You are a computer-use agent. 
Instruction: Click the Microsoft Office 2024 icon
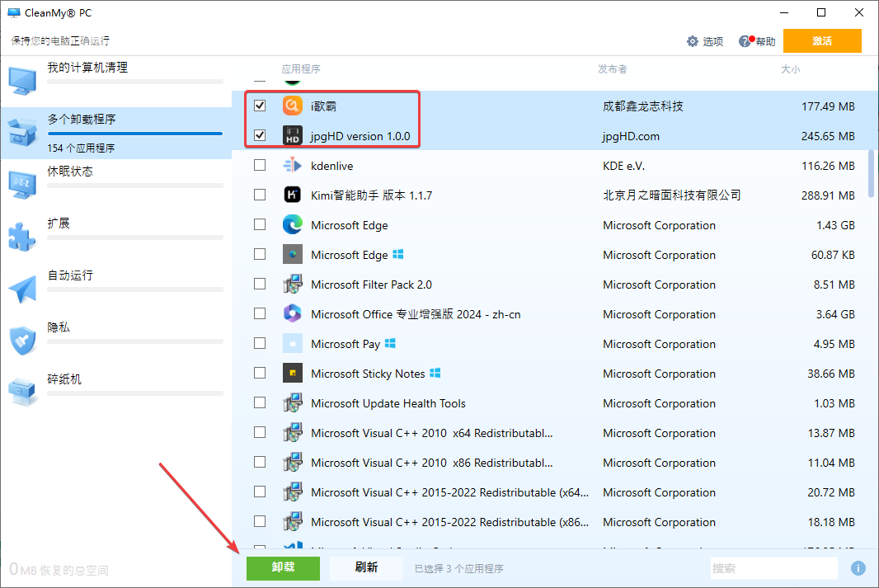pos(292,314)
